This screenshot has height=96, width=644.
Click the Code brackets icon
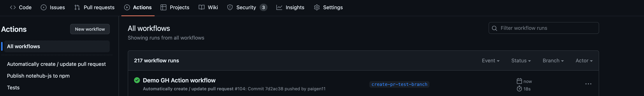[13, 8]
